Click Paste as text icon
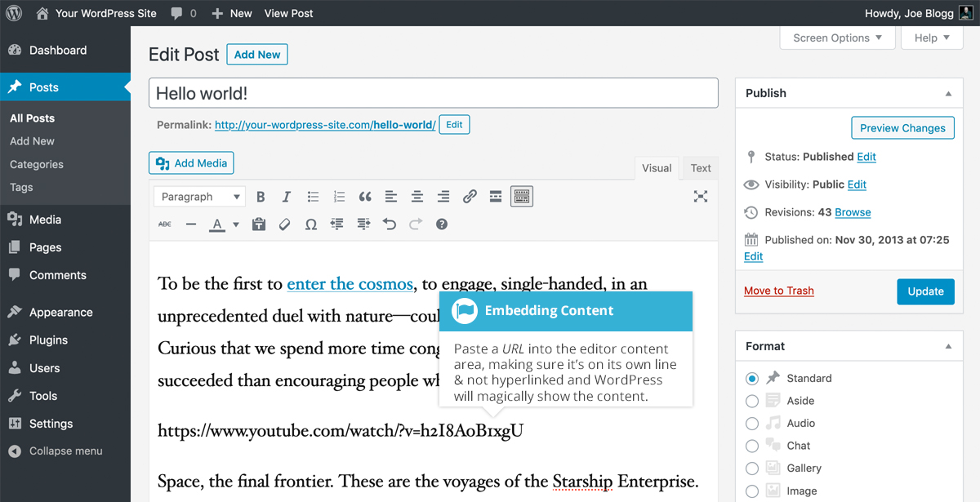The width and height of the screenshot is (980, 502). [259, 224]
